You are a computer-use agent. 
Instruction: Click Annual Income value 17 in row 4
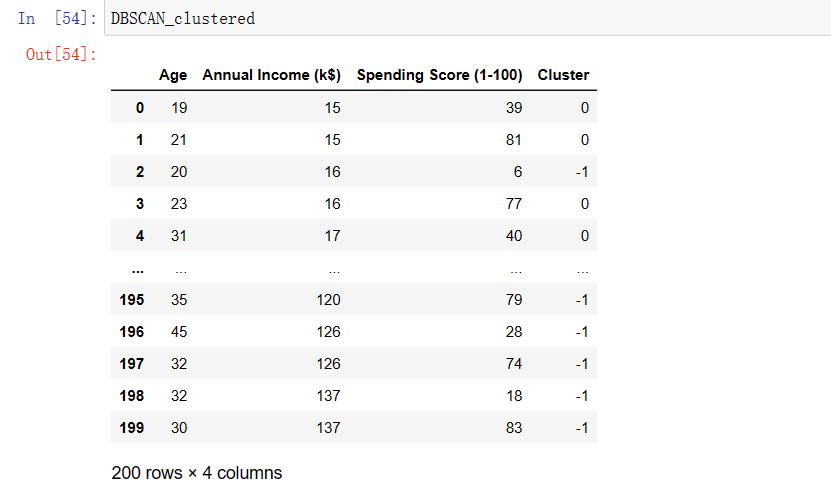[332, 236]
